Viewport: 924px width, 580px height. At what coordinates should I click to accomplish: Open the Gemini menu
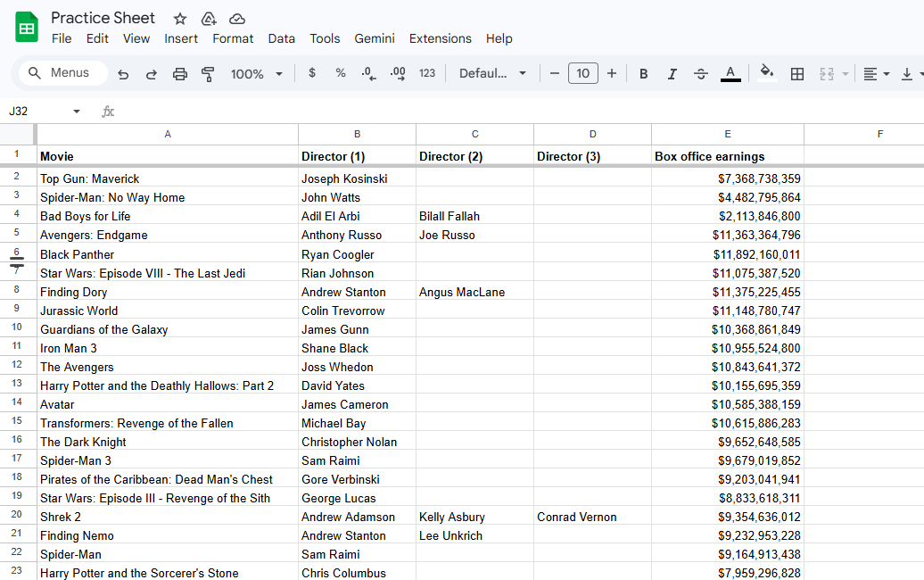pos(374,38)
